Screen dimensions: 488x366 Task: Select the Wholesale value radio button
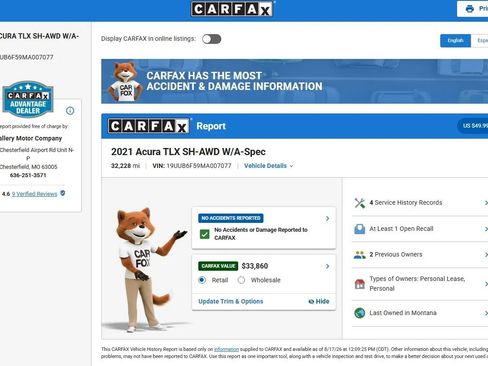click(241, 280)
